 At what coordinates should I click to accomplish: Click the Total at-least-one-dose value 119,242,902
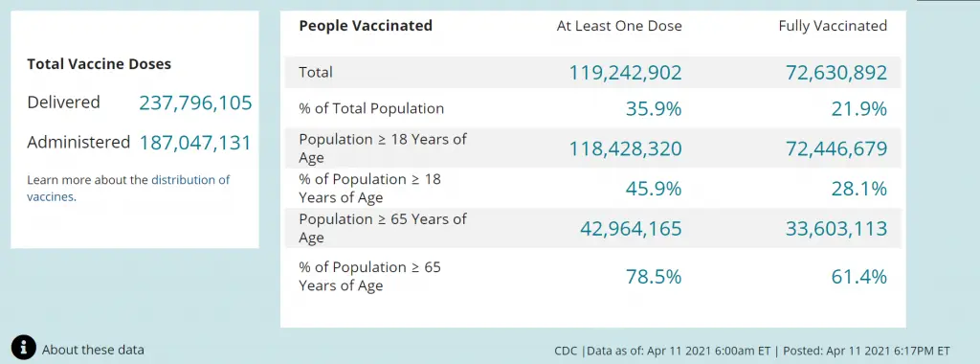pyautogui.click(x=625, y=73)
